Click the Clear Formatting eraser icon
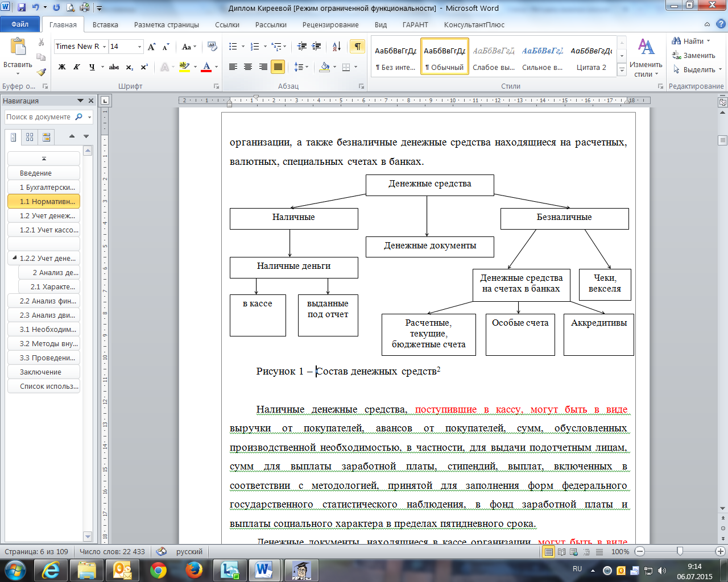Screen dimensions: 728x582 [212, 47]
